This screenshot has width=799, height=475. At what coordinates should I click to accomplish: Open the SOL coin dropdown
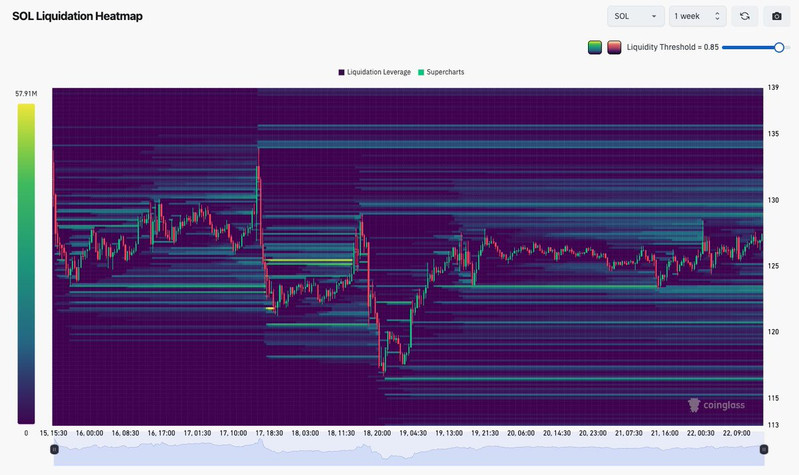(635, 16)
